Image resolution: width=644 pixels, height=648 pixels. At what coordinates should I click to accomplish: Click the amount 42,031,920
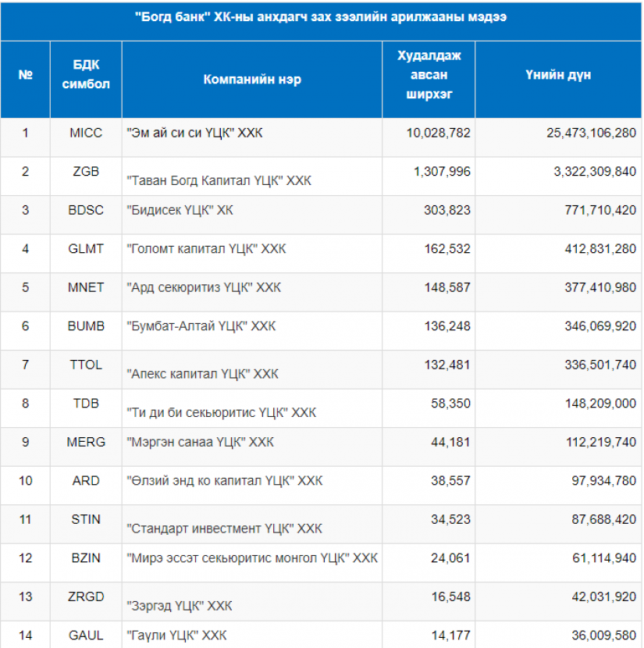(x=604, y=596)
